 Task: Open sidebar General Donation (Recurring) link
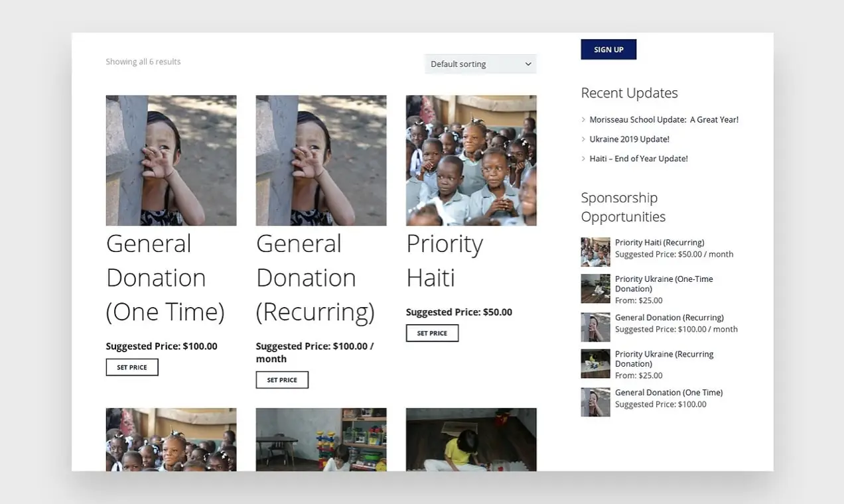pos(669,318)
